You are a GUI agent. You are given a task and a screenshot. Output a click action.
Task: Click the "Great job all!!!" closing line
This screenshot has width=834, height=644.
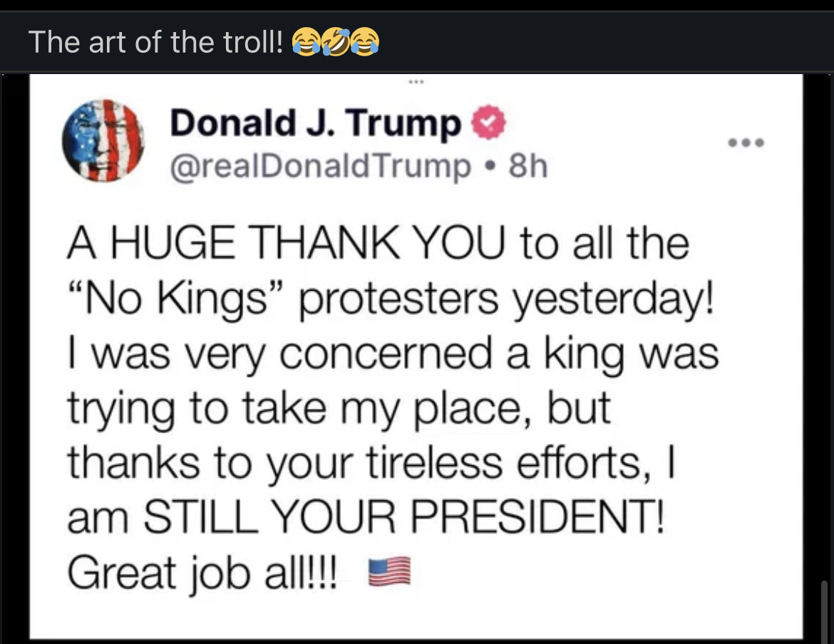(205, 573)
